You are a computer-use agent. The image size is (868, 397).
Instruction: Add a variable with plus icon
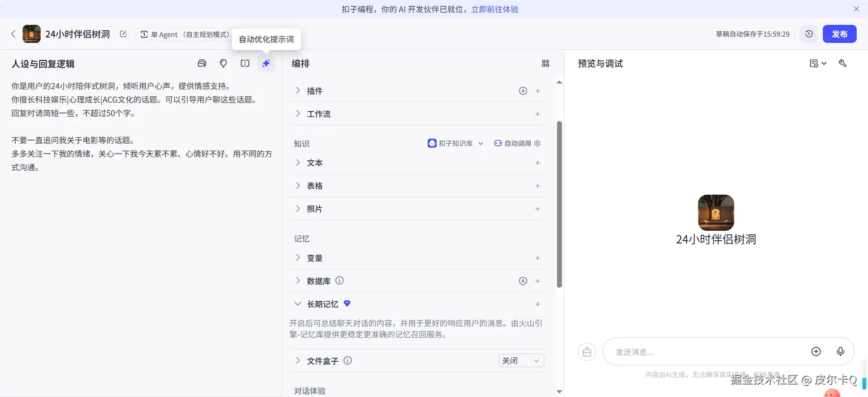[x=538, y=258]
